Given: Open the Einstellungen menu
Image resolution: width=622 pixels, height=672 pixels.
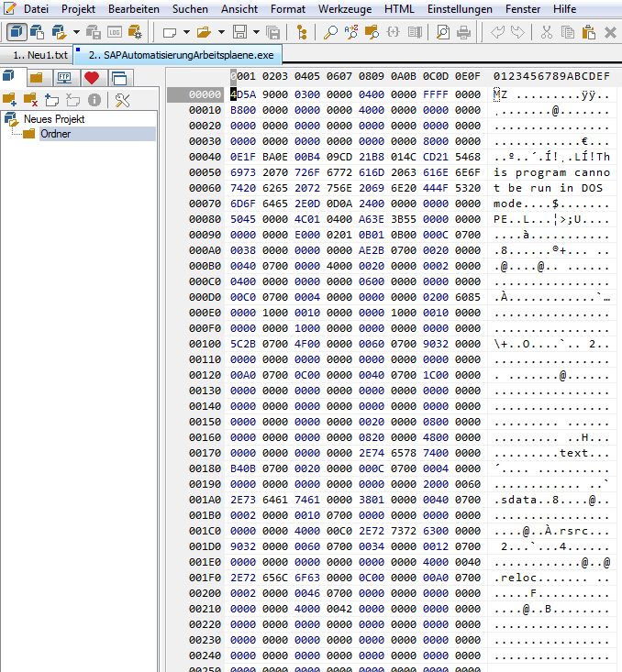Looking at the screenshot, I should [x=460, y=9].
